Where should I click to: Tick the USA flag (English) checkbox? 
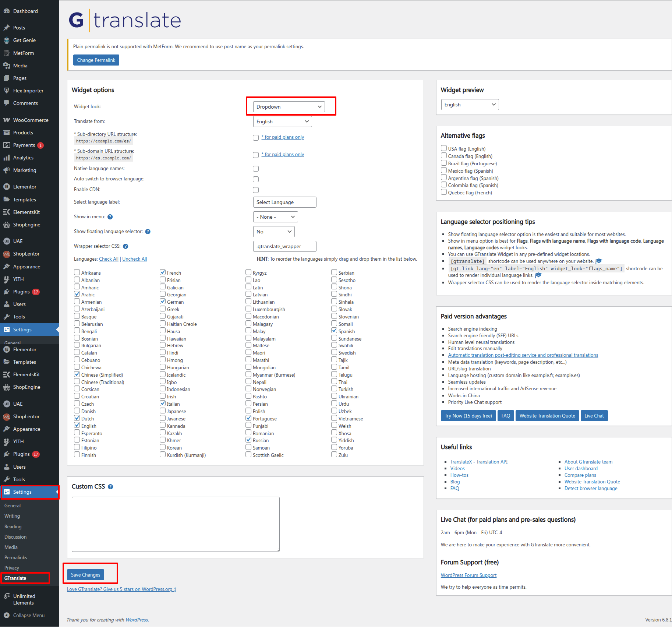pyautogui.click(x=444, y=148)
